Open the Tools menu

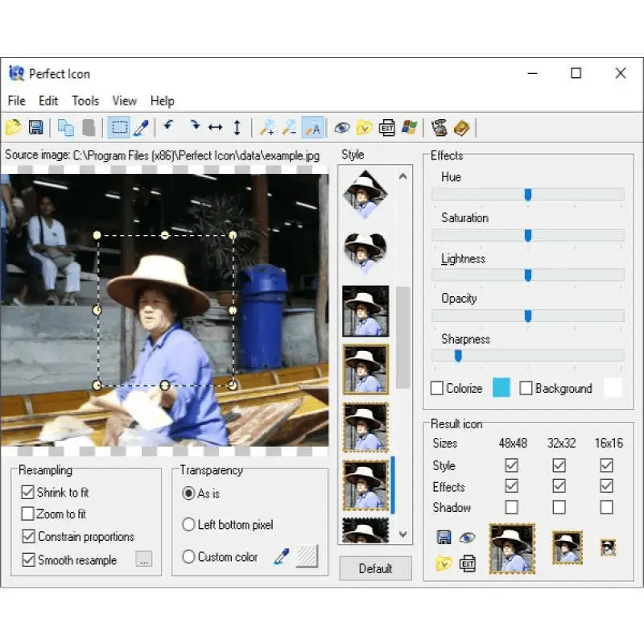pos(85,101)
